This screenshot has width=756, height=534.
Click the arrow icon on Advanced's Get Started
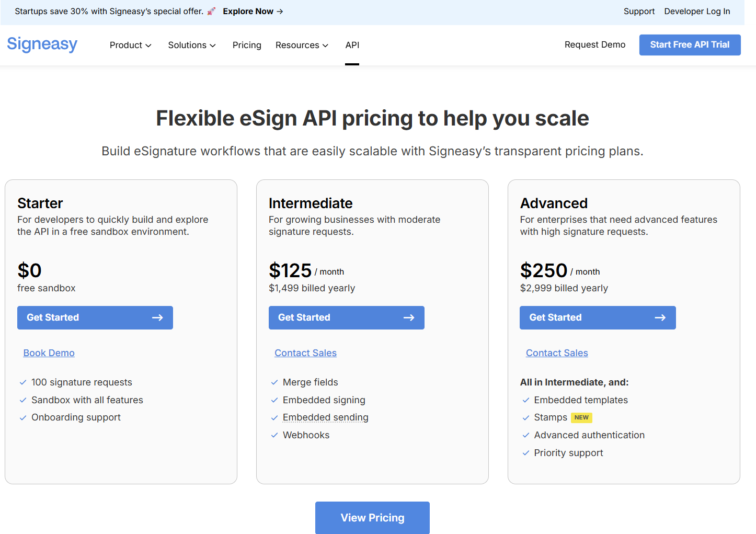point(660,317)
